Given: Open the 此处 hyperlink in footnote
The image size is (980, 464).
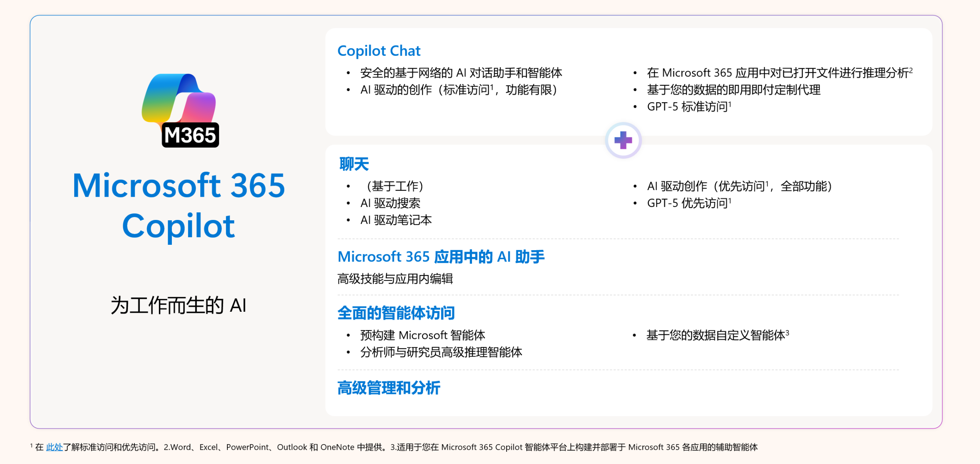Looking at the screenshot, I should pos(54,447).
